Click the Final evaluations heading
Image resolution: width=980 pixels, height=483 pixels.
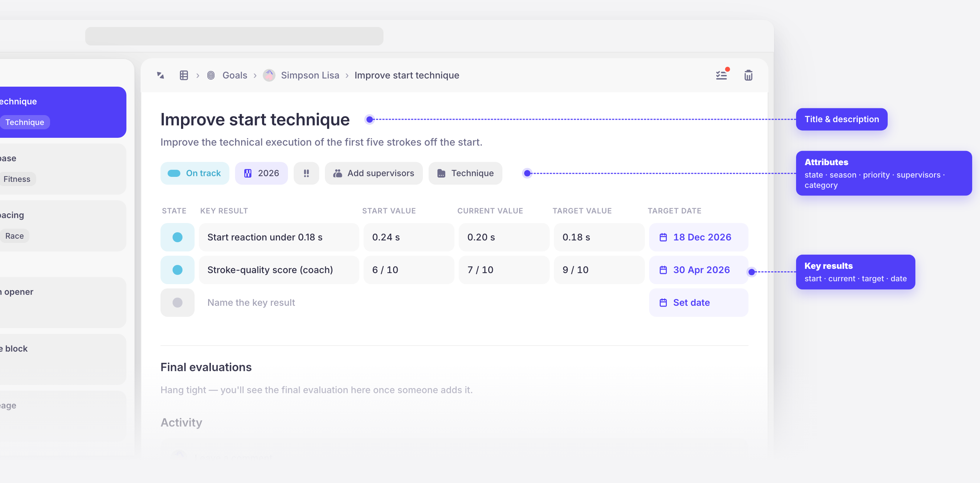206,367
